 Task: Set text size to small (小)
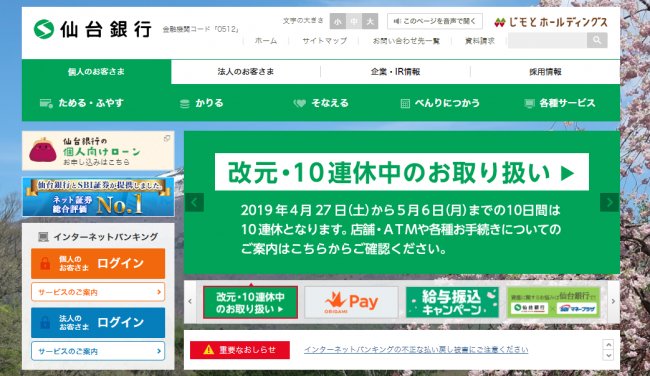338,21
